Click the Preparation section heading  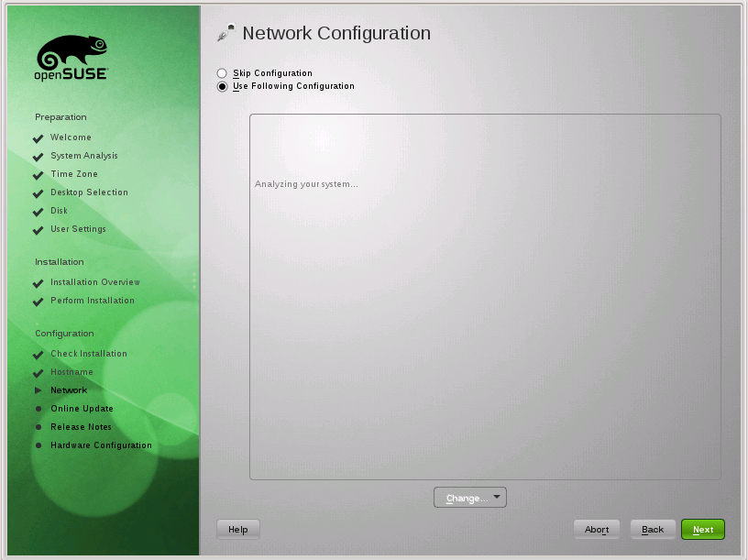[60, 117]
